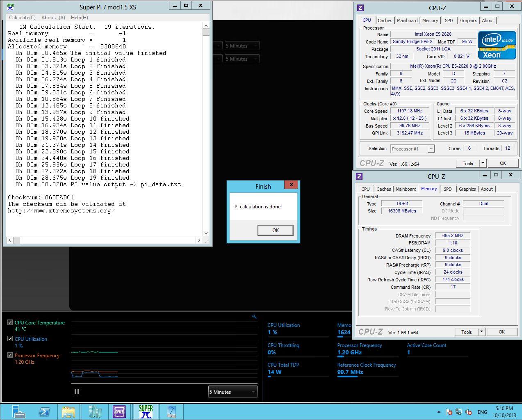Click the network tray icon
Viewport: 522px width, 420px height.
(x=459, y=412)
